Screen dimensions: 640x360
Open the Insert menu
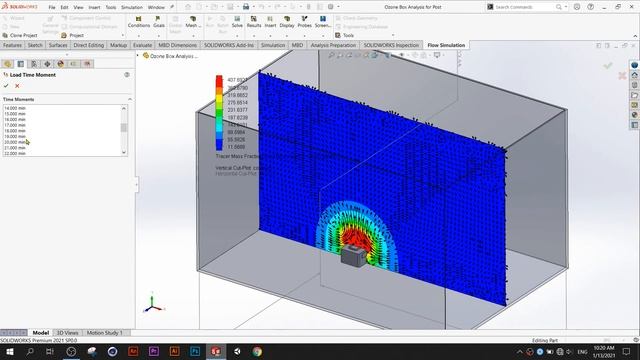[x=94, y=7]
